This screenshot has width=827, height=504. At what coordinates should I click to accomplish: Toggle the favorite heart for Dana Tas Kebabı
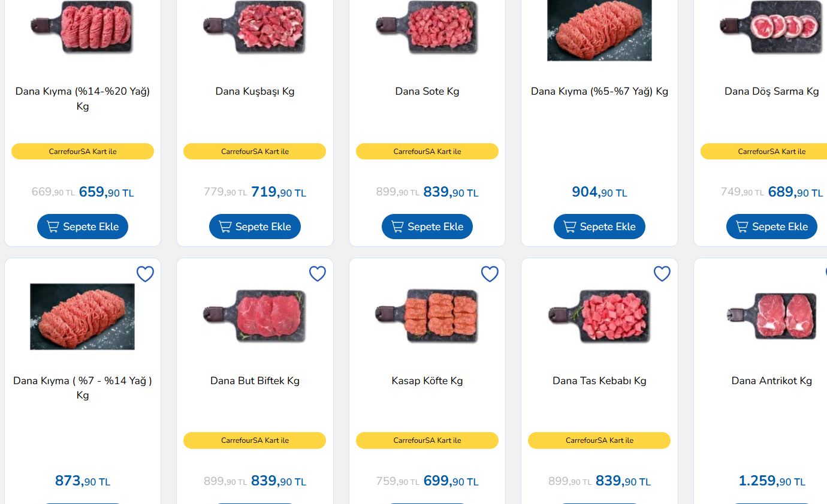click(x=662, y=274)
